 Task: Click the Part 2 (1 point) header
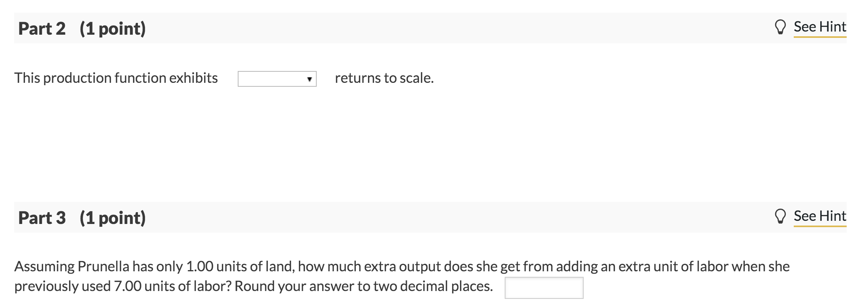pos(82,28)
